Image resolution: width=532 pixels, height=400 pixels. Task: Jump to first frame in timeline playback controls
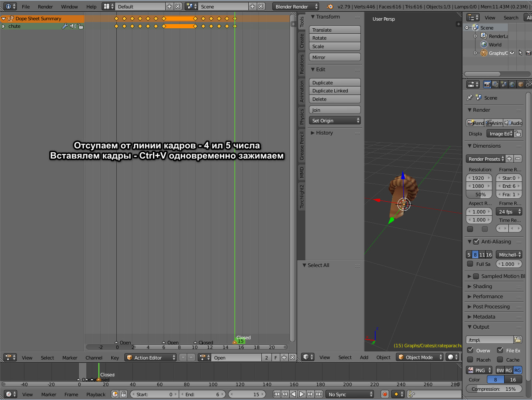click(277, 394)
